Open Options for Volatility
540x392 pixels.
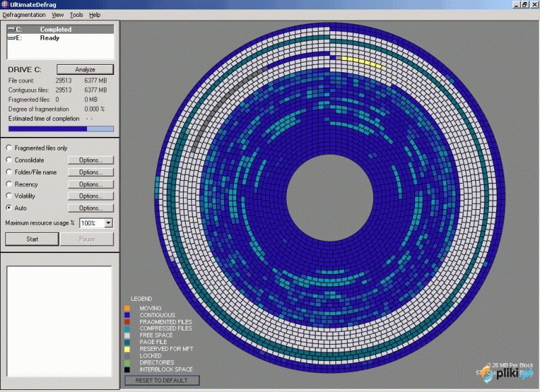[91, 196]
